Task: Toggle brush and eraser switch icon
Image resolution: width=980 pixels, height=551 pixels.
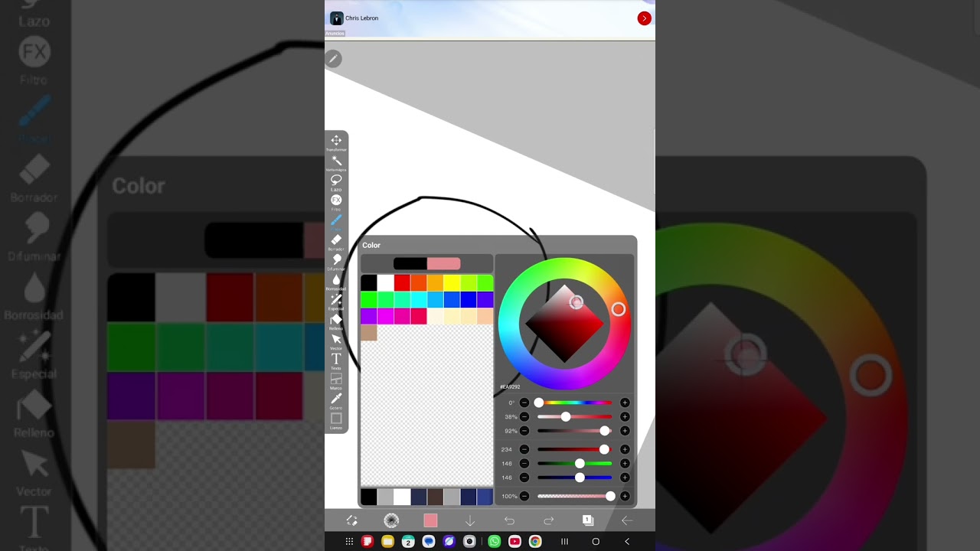Action: (352, 520)
